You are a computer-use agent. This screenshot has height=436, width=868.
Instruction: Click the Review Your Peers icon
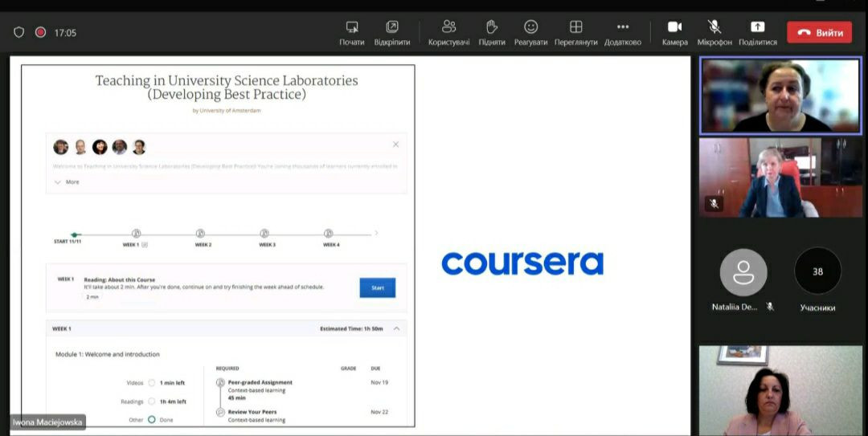[x=220, y=412]
